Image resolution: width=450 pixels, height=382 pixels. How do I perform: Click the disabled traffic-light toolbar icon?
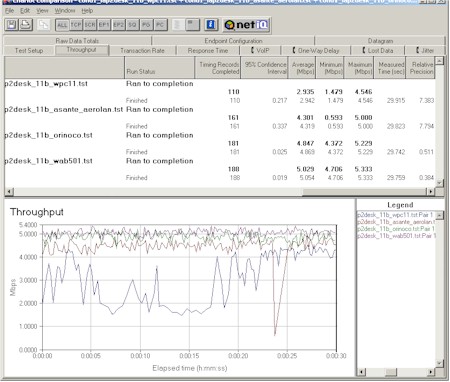(x=178, y=25)
